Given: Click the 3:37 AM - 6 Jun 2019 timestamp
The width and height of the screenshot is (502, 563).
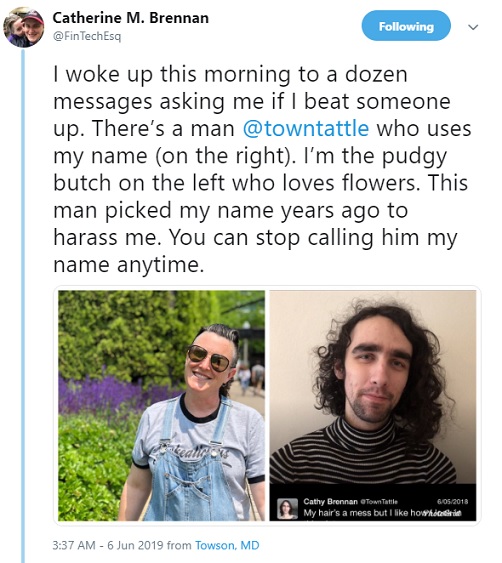Looking at the screenshot, I should pos(108,545).
